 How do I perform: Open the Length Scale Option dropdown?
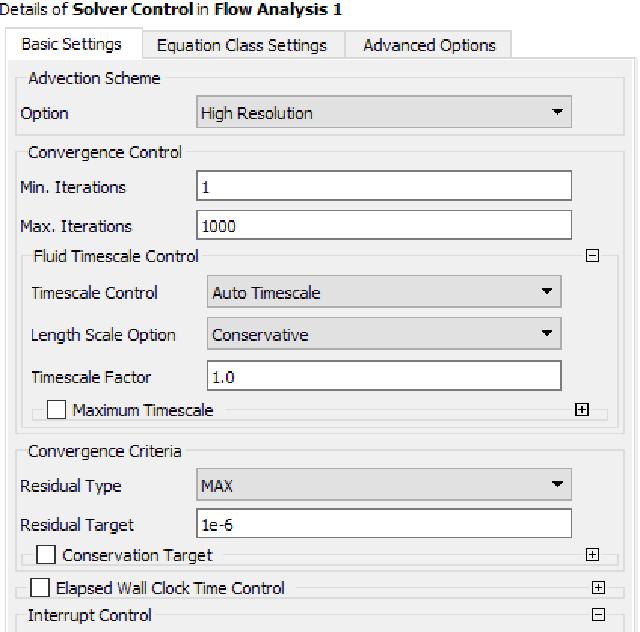(x=384, y=334)
